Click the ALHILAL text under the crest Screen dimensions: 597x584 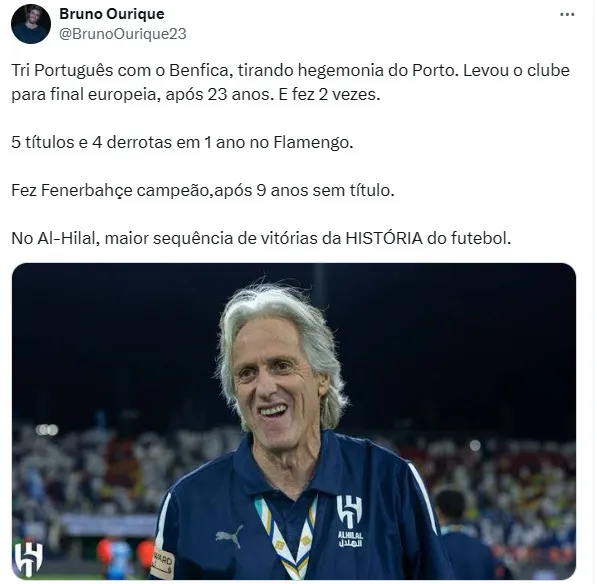point(350,535)
